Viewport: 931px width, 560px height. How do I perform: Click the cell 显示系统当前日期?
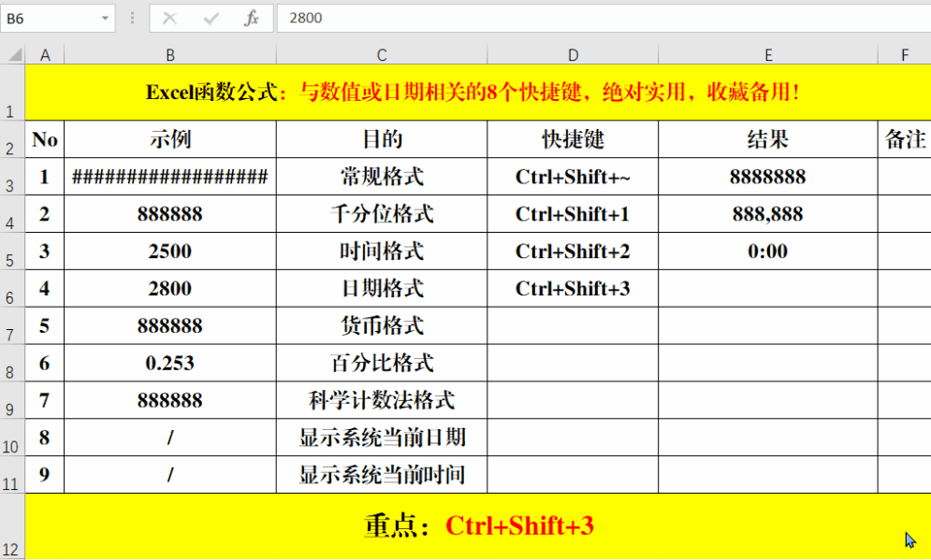click(x=382, y=438)
